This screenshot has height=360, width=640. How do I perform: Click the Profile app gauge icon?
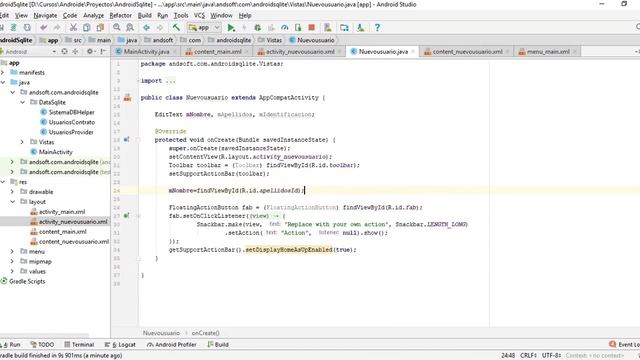pyautogui.click(x=284, y=27)
